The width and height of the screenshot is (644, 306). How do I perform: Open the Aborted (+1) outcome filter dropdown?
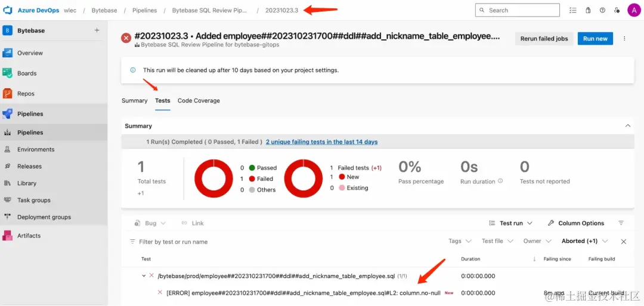tap(585, 241)
